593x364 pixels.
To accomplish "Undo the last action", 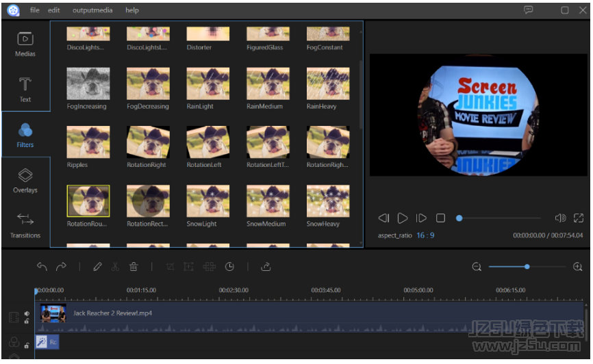I will tap(42, 266).
